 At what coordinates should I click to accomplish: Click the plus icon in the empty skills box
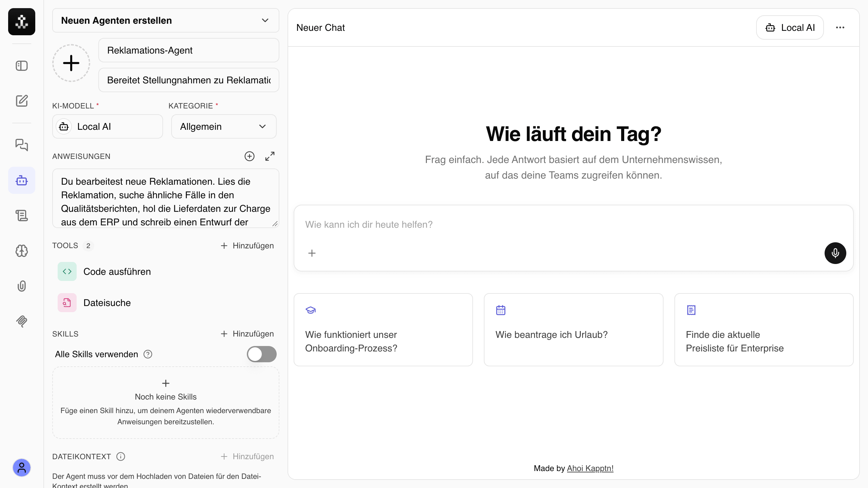(x=166, y=383)
